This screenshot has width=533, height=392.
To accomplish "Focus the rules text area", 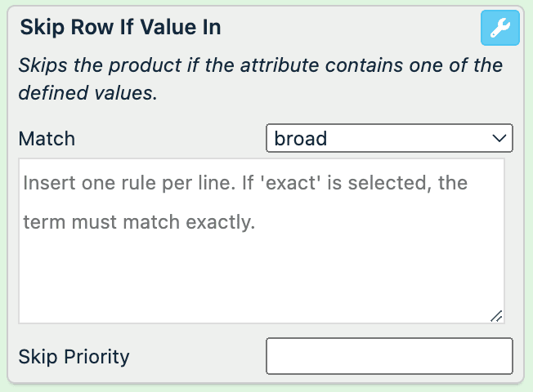I will coord(262,241).
